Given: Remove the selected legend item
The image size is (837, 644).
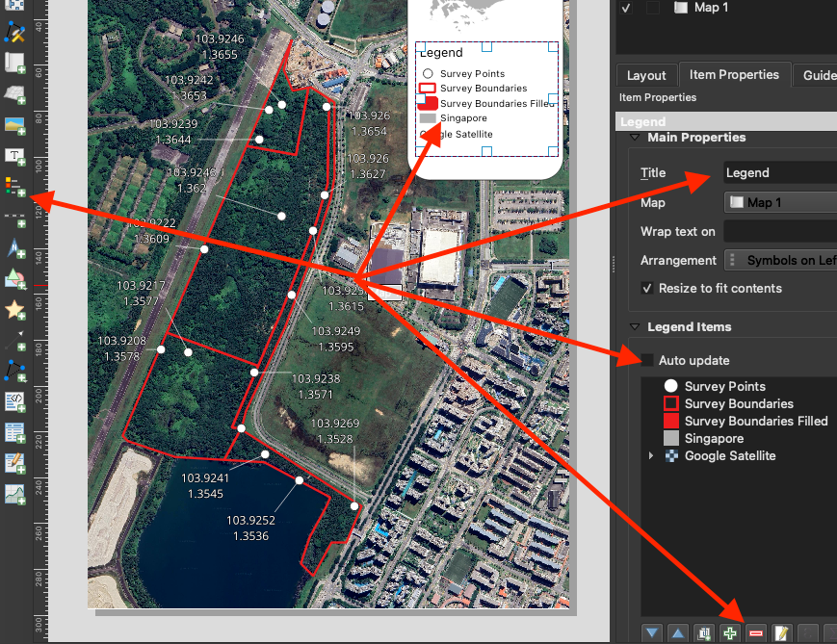Looking at the screenshot, I should click(x=756, y=633).
